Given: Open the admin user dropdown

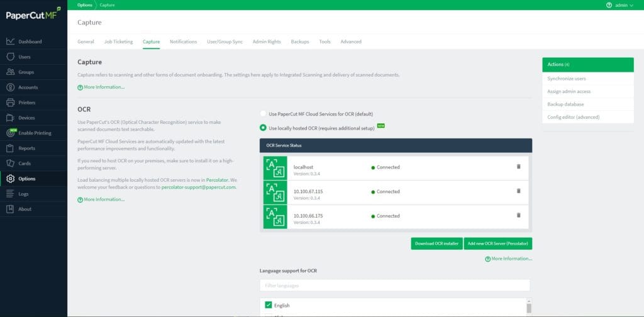Looking at the screenshot, I should coord(624,5).
